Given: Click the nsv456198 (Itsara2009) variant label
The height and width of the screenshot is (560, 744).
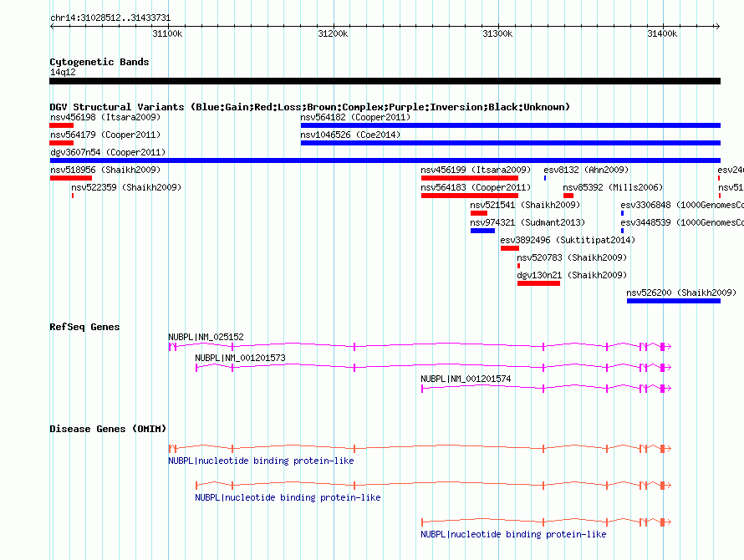Looking at the screenshot, I should [105, 117].
